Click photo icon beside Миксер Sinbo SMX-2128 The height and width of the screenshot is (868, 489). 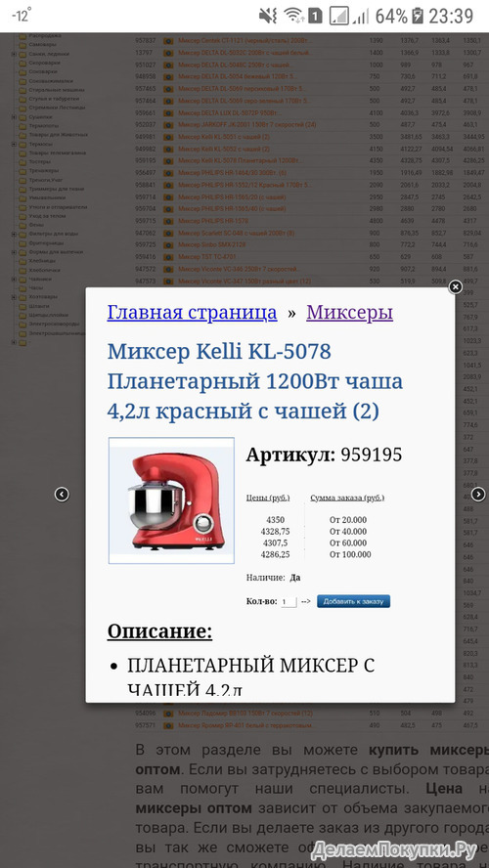[168, 245]
